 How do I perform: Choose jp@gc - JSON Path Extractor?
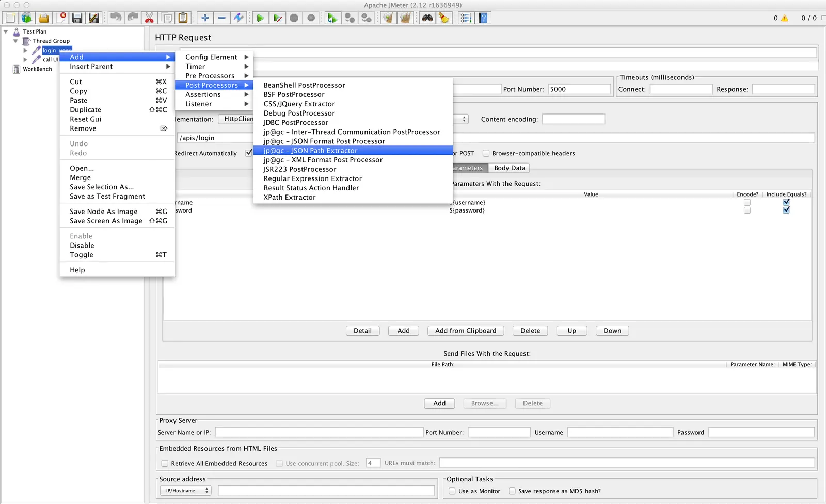click(353, 151)
